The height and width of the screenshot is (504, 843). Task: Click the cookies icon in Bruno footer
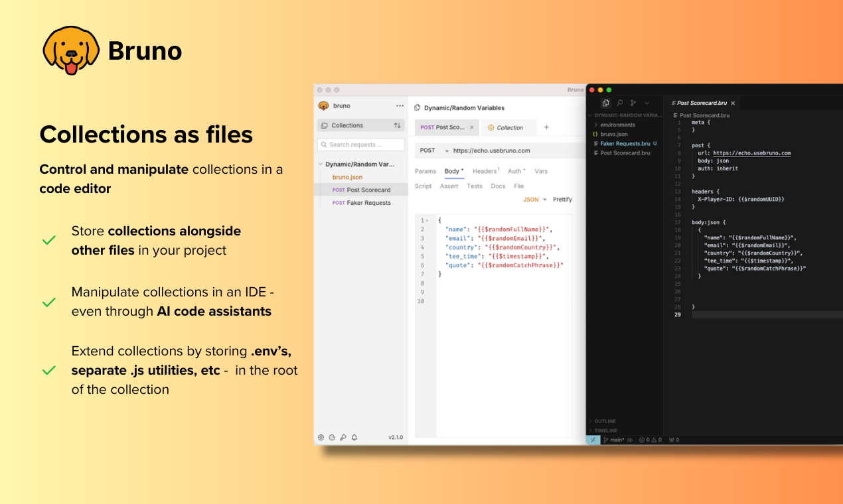coord(332,438)
